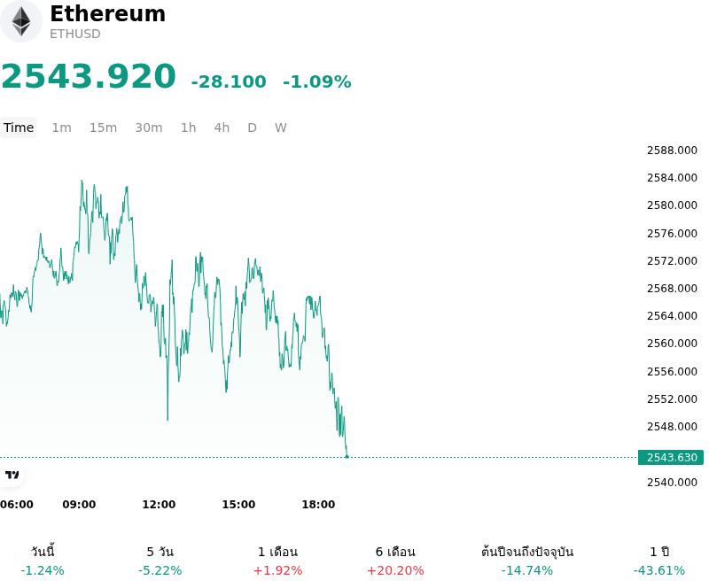Image resolution: width=709 pixels, height=588 pixels.
Task: Choose the 1 เดือน +1.92% range
Action: pyautogui.click(x=277, y=561)
